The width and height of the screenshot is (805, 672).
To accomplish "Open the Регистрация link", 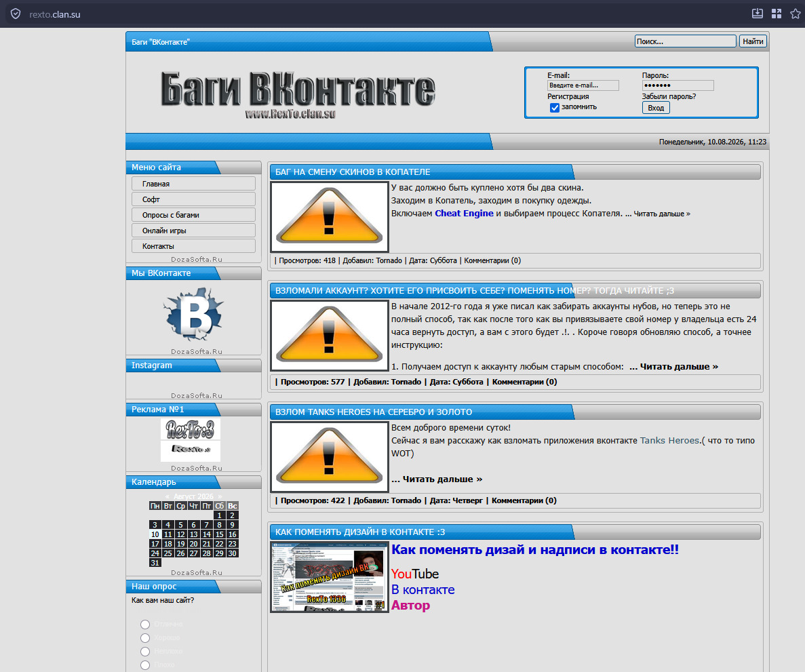I will (568, 96).
